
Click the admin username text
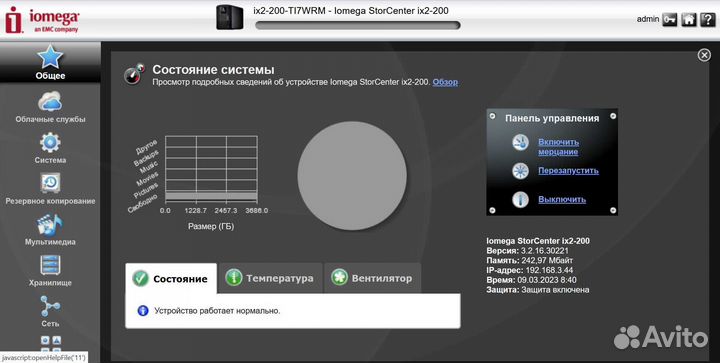pos(647,19)
